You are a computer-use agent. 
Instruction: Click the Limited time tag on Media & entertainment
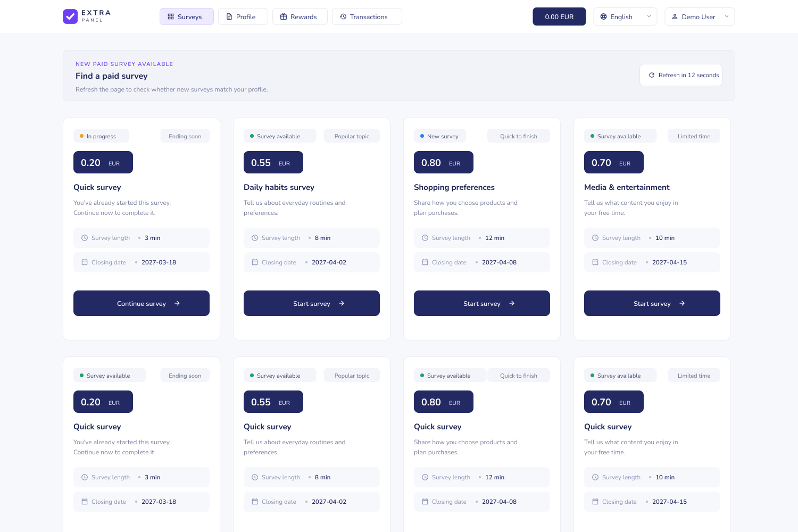[x=694, y=136]
